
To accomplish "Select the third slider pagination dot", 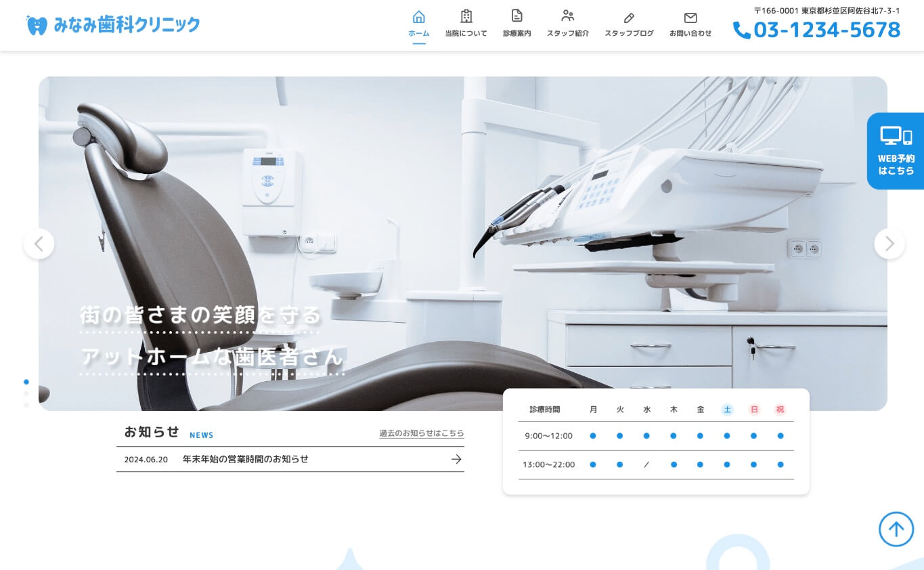I will [x=26, y=405].
